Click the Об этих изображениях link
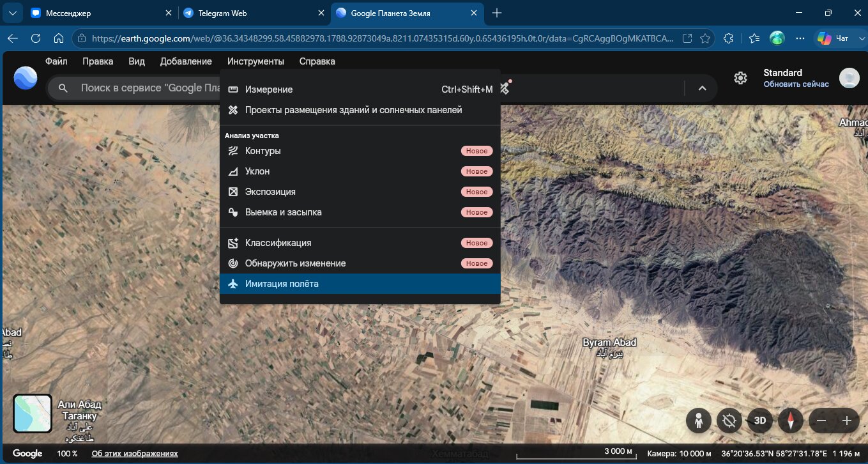Viewport: 868px width, 464px height. click(x=135, y=454)
